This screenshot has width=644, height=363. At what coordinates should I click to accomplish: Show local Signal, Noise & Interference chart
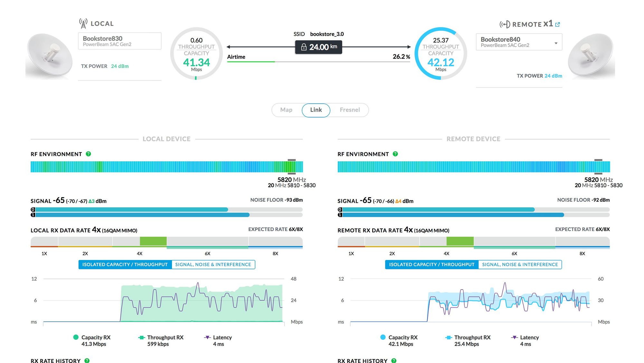click(213, 265)
